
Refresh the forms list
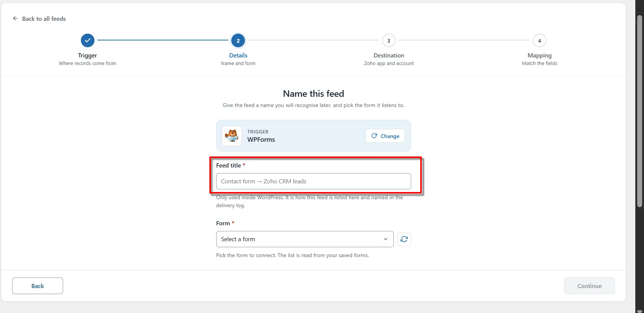(x=404, y=239)
